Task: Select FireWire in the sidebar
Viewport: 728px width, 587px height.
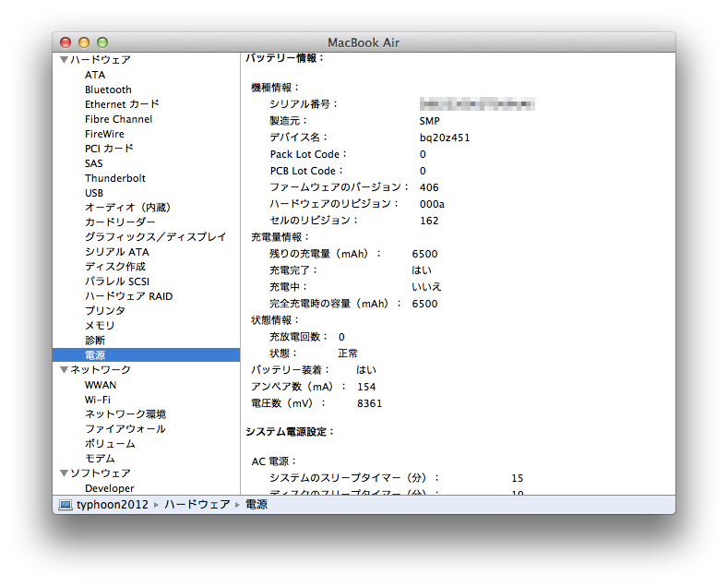Action: pos(104,134)
